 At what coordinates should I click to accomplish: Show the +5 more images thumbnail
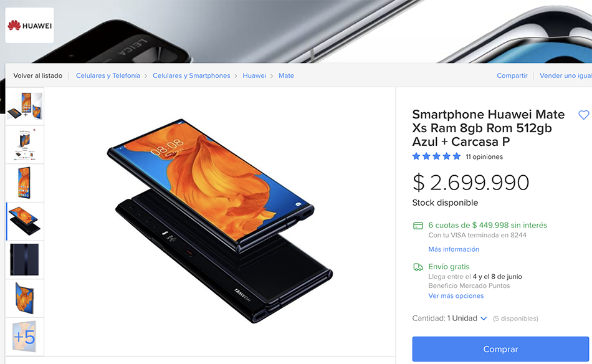coord(25,337)
